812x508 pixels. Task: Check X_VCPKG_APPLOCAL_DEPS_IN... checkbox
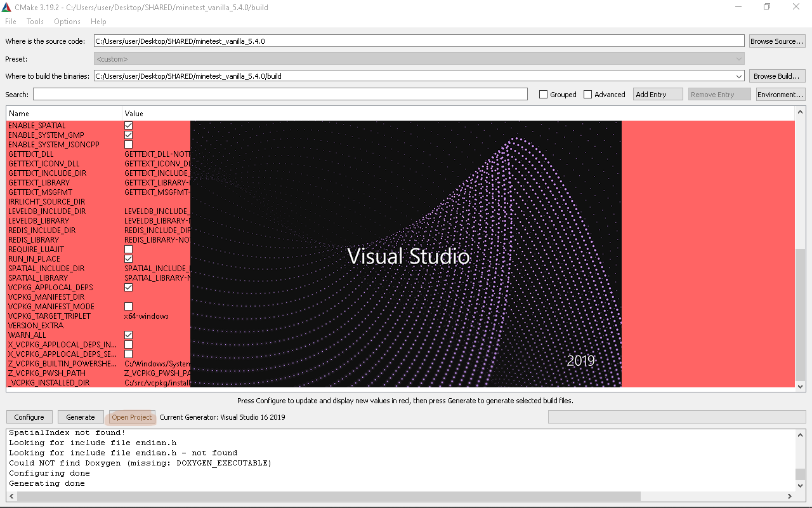128,345
